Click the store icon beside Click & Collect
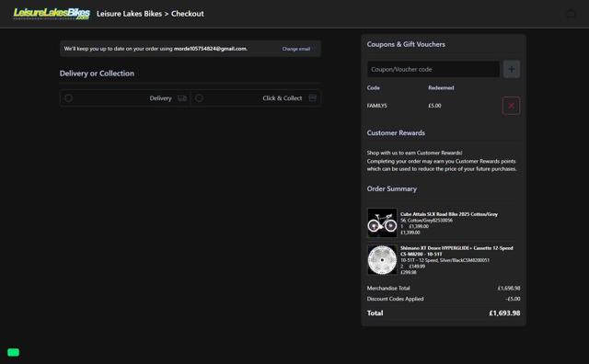Image resolution: width=589 pixels, height=364 pixels. [x=313, y=98]
